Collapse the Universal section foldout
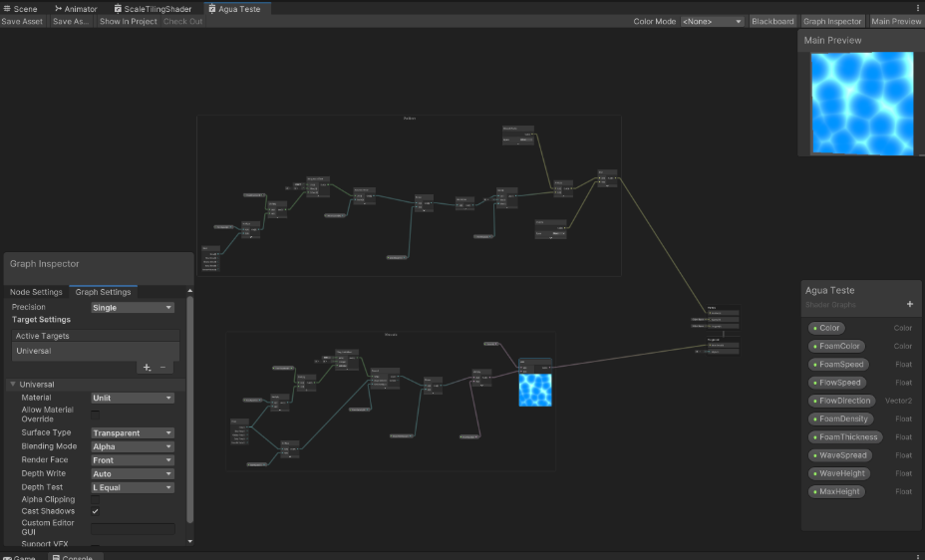This screenshot has height=560, width=925. pyautogui.click(x=13, y=385)
